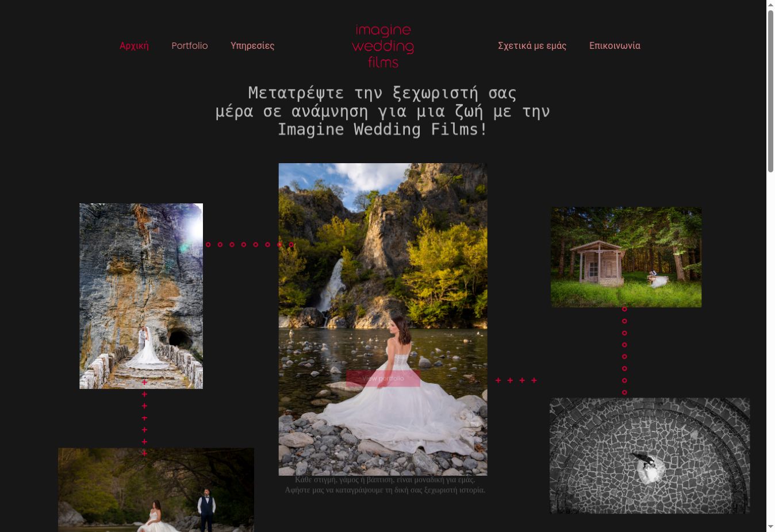Click the heading Μετατρέψτε την ξεχωριστή σας
This screenshot has height=532, width=775.
click(x=383, y=93)
